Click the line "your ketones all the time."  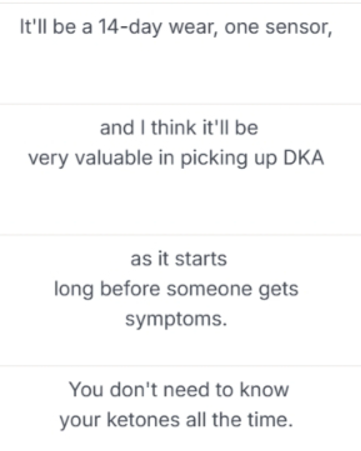176,420
